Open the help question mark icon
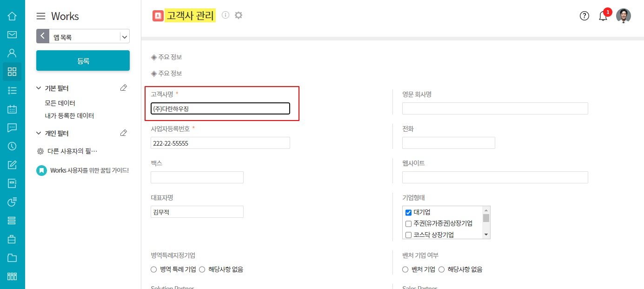Image resolution: width=644 pixels, height=289 pixels. [x=584, y=16]
